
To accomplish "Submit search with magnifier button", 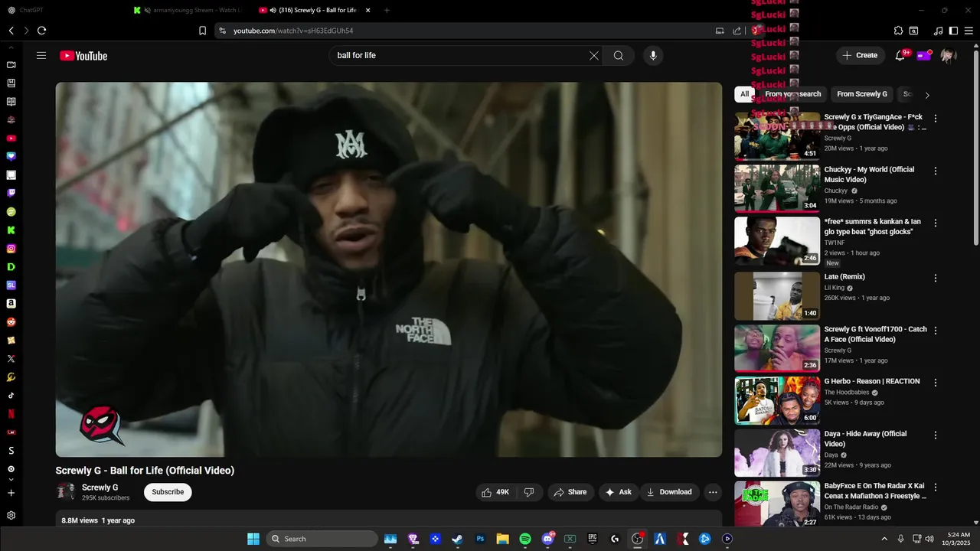I will pyautogui.click(x=619, y=55).
